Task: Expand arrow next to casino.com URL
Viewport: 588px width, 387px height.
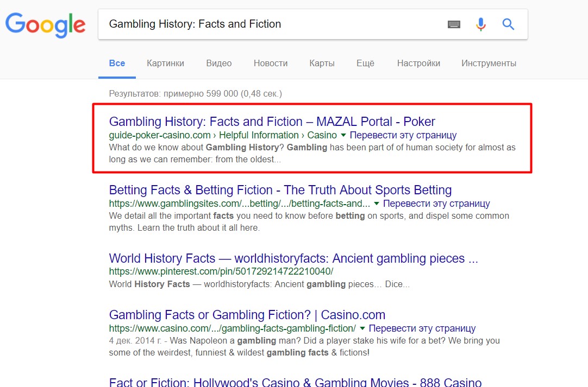Action: [362, 328]
